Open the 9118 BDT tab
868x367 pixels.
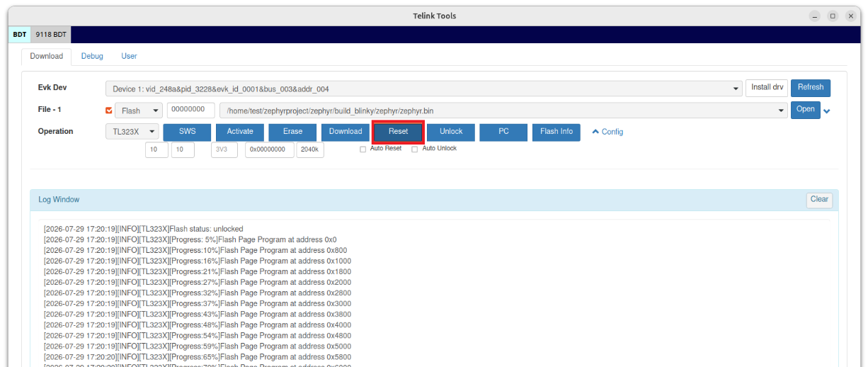pos(50,35)
